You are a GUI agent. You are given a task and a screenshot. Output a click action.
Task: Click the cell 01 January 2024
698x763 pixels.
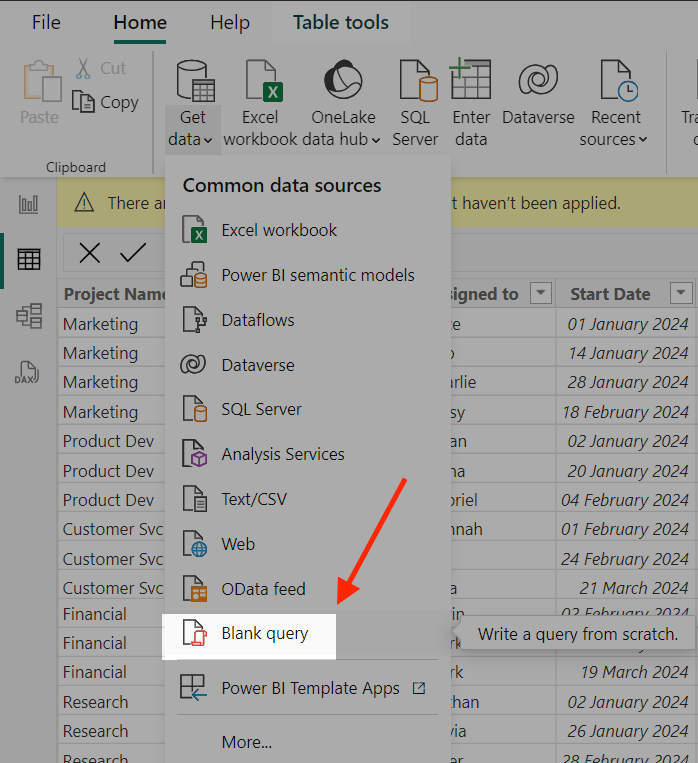627,324
